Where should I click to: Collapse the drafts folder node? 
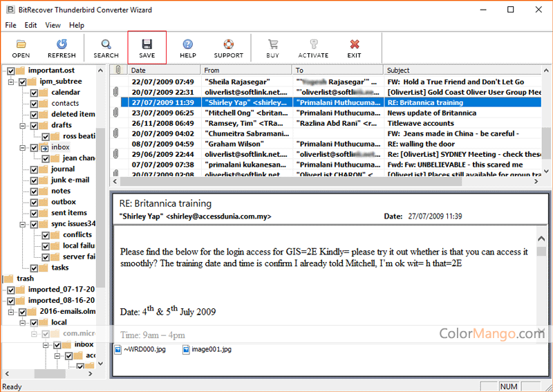pyautogui.click(x=23, y=126)
